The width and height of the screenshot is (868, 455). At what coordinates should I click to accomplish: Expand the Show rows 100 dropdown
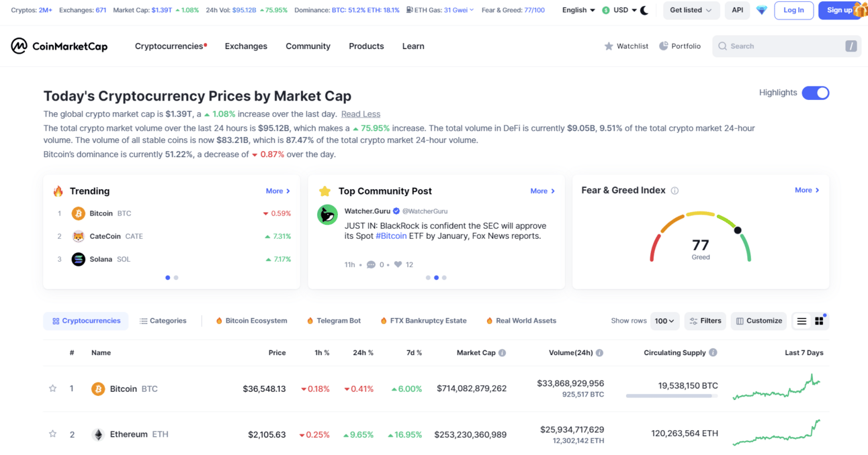664,321
